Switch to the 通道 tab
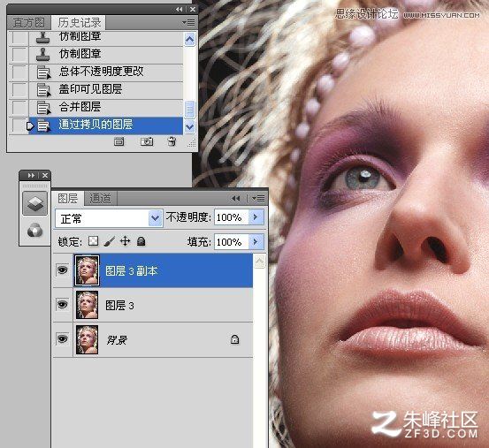Screen dimensions: 489x448 (100, 199)
